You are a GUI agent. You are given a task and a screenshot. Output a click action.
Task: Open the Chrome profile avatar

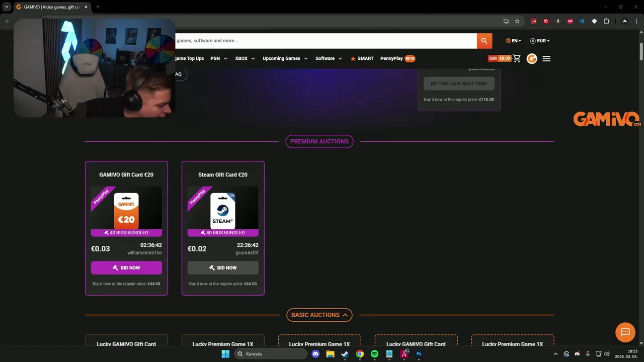point(624,21)
